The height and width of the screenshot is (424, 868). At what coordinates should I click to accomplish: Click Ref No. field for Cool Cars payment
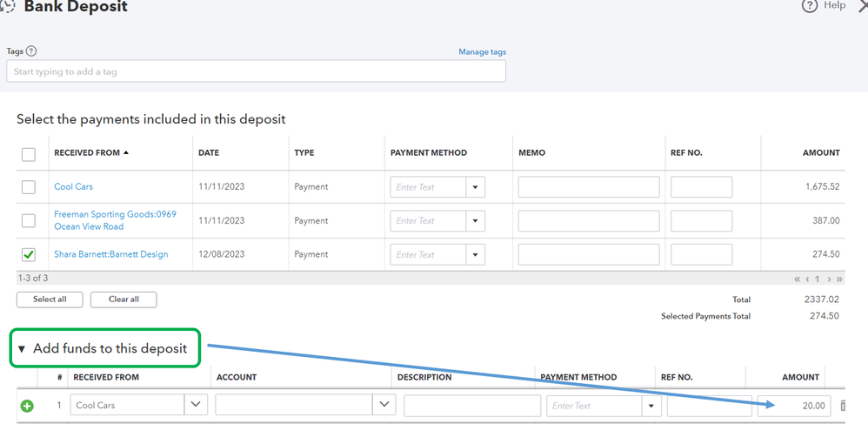(x=701, y=187)
